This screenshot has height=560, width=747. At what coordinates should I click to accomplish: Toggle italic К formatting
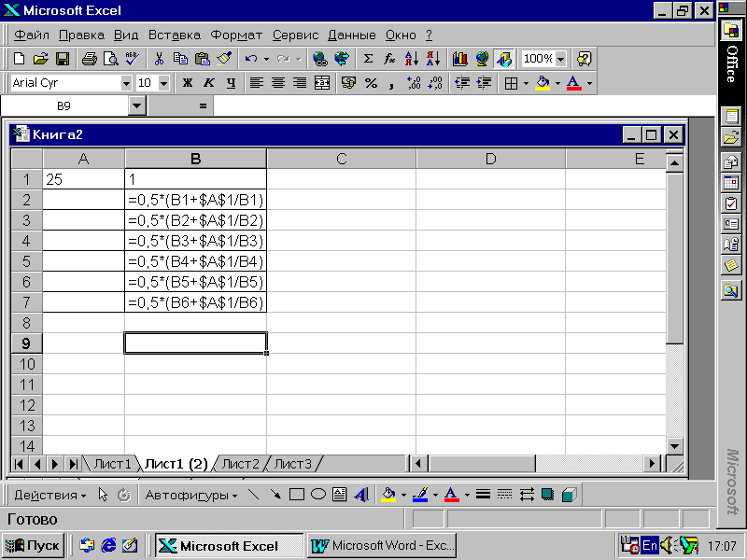[x=208, y=83]
